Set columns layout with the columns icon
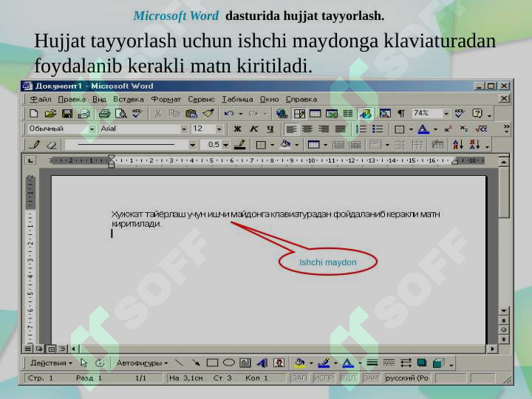Screen dimensions: 532x399 [348, 113]
